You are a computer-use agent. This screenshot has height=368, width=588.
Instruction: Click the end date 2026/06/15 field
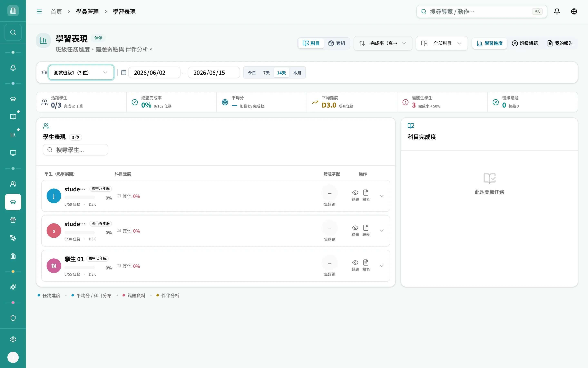pos(214,73)
